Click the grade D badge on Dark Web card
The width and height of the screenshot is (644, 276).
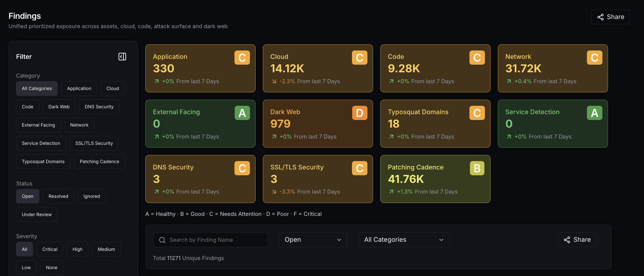360,113
